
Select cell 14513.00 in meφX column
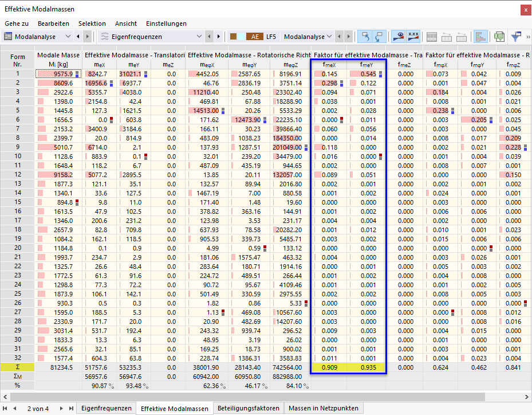[x=207, y=111]
